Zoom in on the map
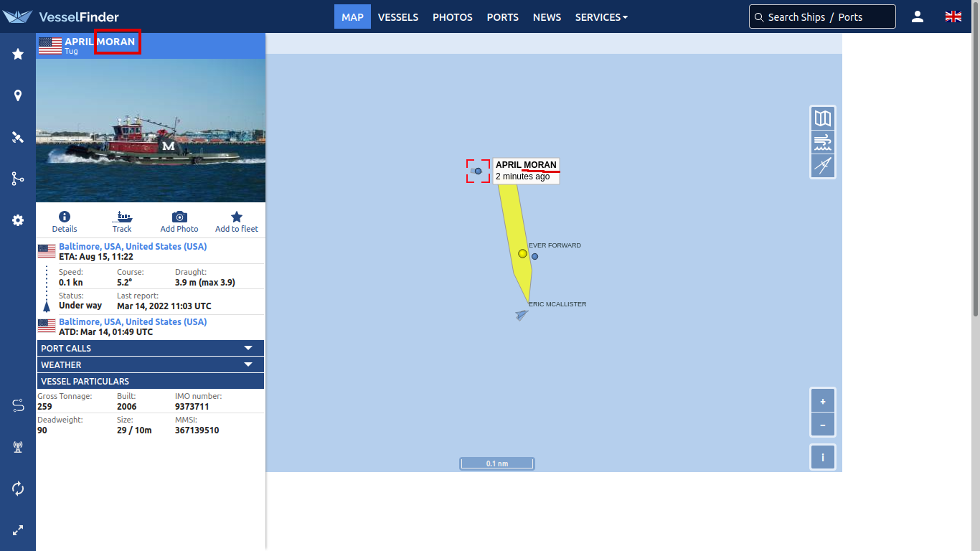 click(x=823, y=401)
